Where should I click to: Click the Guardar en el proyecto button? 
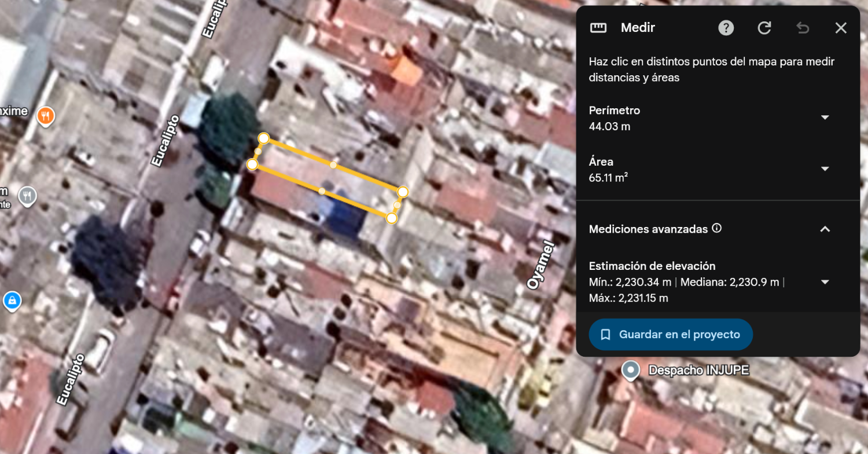tap(670, 335)
